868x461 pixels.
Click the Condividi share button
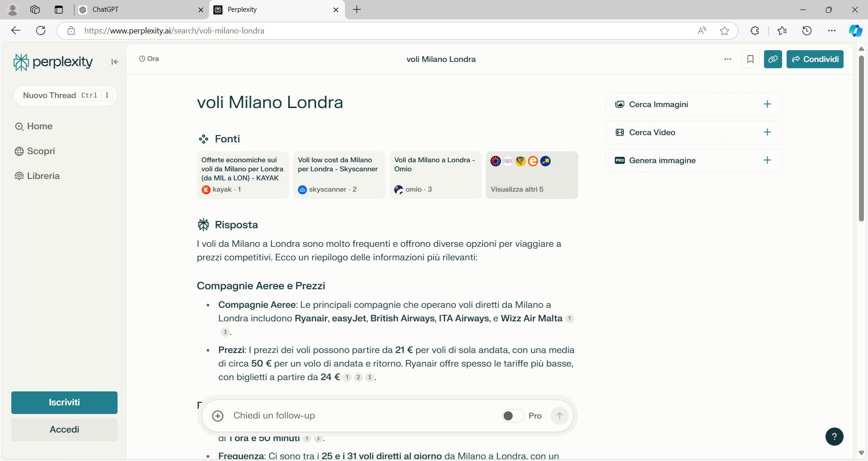click(x=815, y=59)
